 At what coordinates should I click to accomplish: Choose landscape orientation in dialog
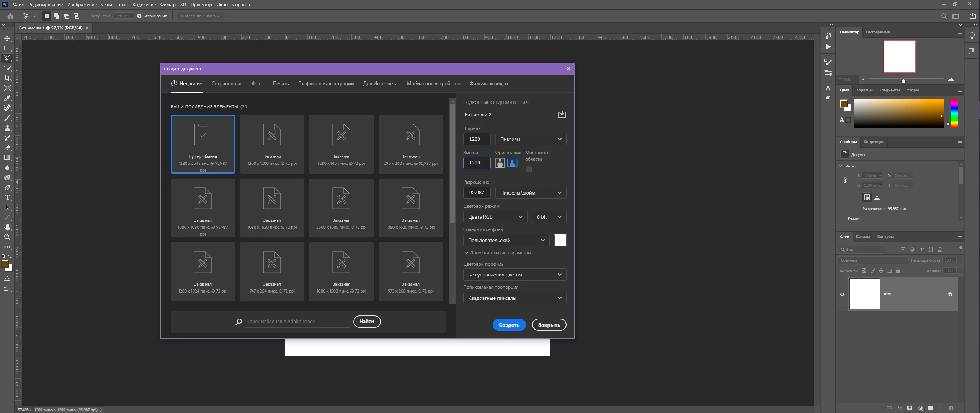coord(512,163)
